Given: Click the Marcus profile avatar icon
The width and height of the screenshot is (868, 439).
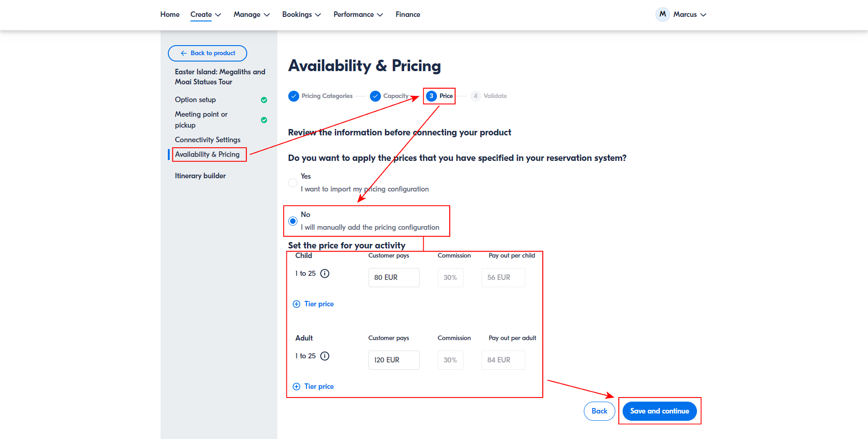Looking at the screenshot, I should tap(662, 15).
